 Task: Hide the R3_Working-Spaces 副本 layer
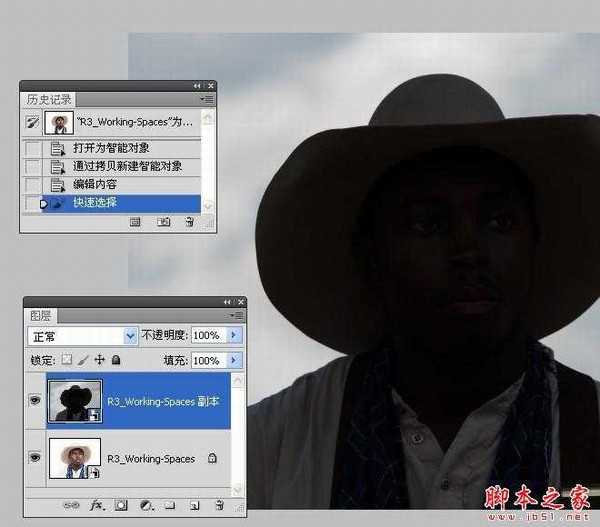[35, 400]
